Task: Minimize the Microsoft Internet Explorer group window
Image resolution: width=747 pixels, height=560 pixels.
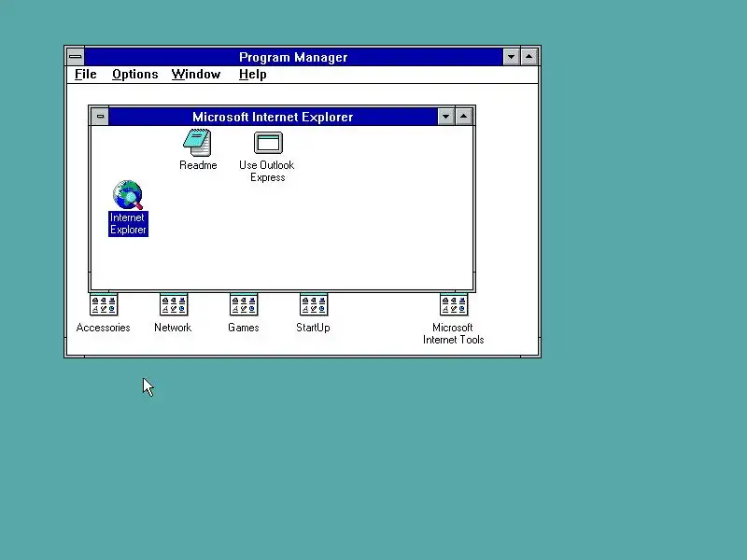Action: pyautogui.click(x=446, y=117)
